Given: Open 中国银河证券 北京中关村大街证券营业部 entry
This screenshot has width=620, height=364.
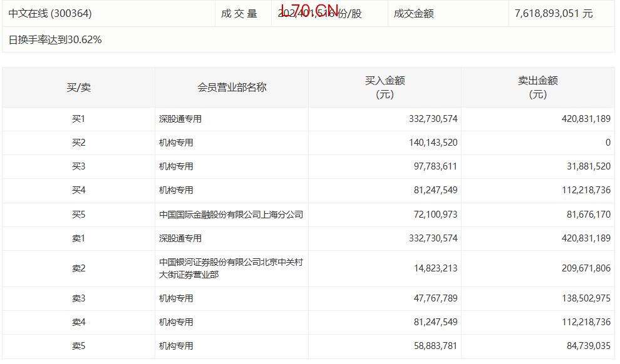Looking at the screenshot, I should 231,268.
